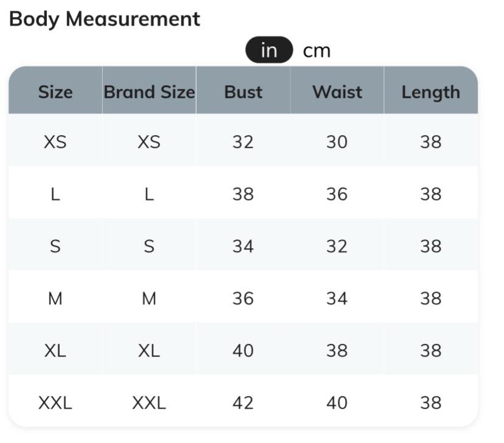Switch units to inches
The width and height of the screenshot is (504, 443).
tap(268, 51)
